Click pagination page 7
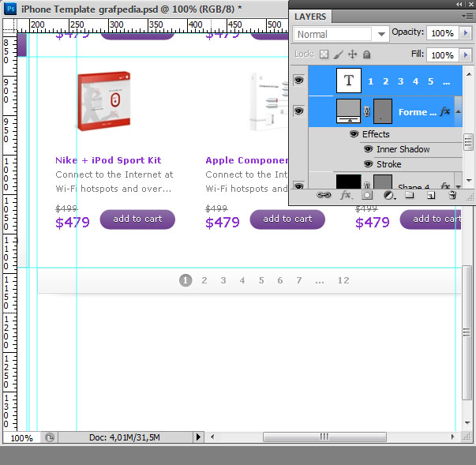The image size is (476, 465). click(299, 280)
